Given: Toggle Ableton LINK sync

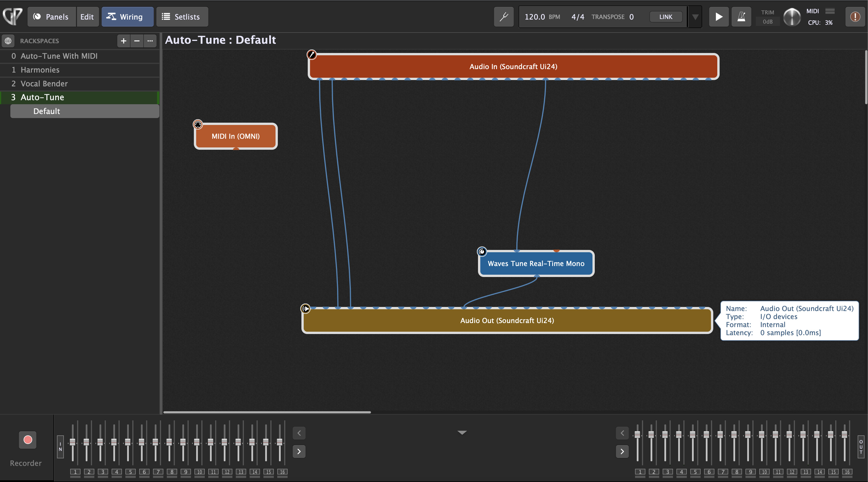Looking at the screenshot, I should (666, 16).
